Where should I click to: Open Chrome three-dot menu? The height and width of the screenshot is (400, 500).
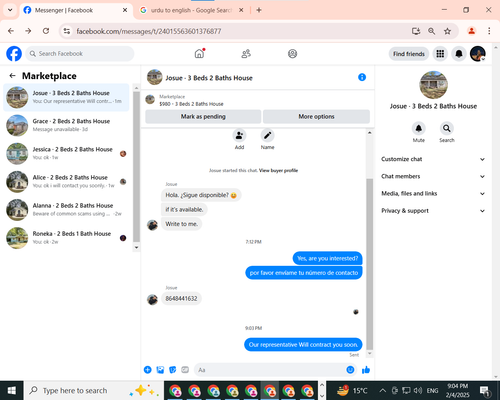pos(489,31)
